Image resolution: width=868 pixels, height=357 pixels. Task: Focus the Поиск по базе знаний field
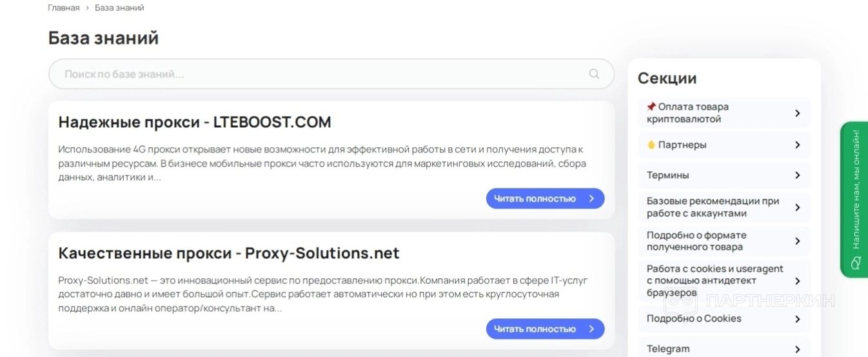[322, 74]
